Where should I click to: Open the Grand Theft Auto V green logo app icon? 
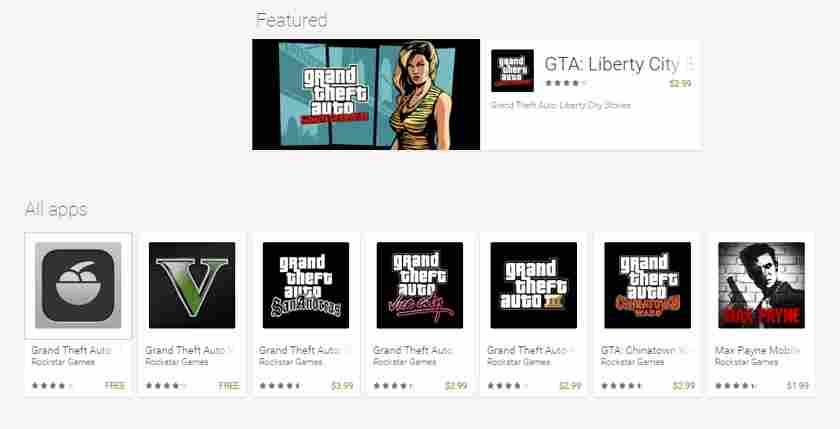192,285
